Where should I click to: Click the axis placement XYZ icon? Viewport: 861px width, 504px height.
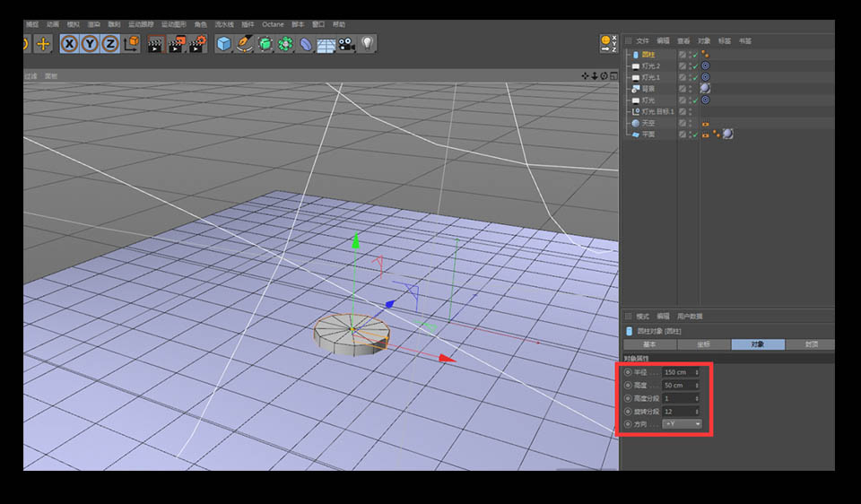608,43
